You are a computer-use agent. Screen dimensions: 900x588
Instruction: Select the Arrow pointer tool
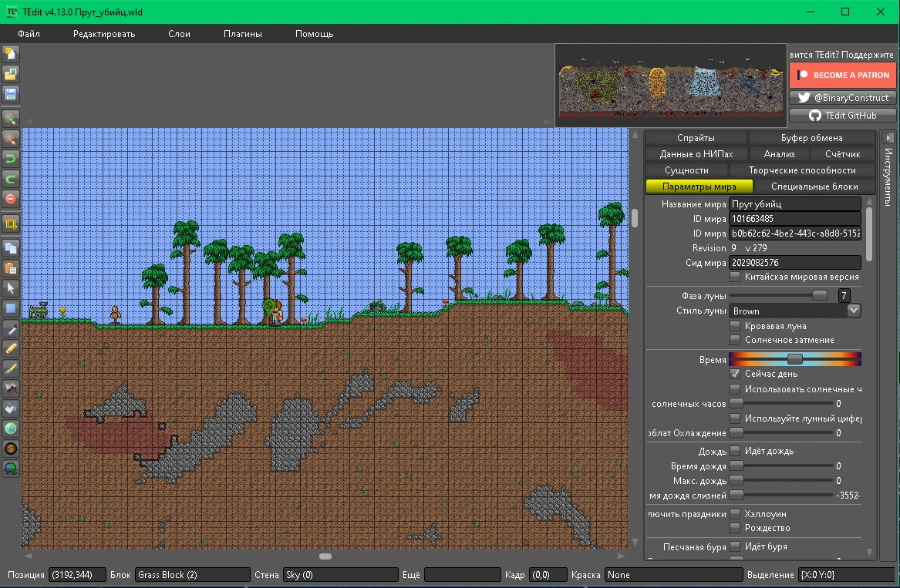click(11, 288)
